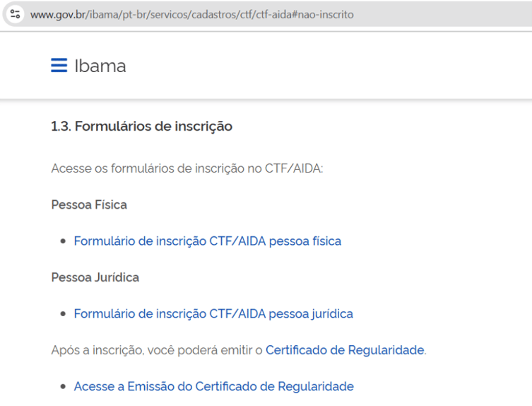Follow the inline Certificado de Regularidade link
Image resolution: width=532 pixels, height=406 pixels.
click(x=345, y=350)
